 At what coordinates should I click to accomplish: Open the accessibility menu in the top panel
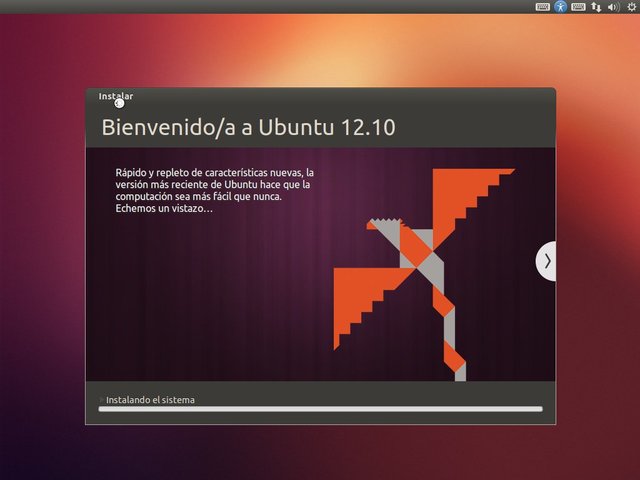coord(560,7)
